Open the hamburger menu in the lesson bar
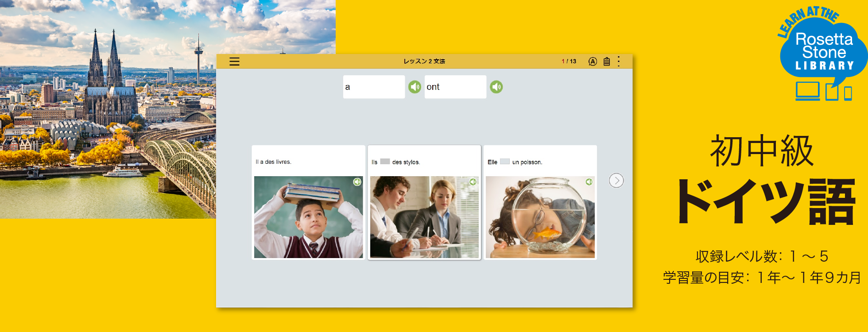 234,62
